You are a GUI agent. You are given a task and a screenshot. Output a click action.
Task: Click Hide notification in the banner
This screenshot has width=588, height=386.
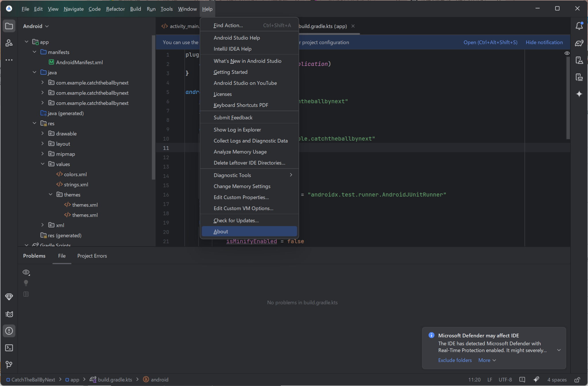(x=544, y=42)
